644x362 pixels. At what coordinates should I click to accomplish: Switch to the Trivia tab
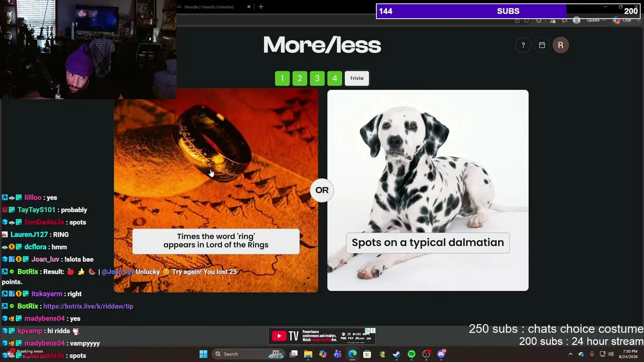pos(357,78)
